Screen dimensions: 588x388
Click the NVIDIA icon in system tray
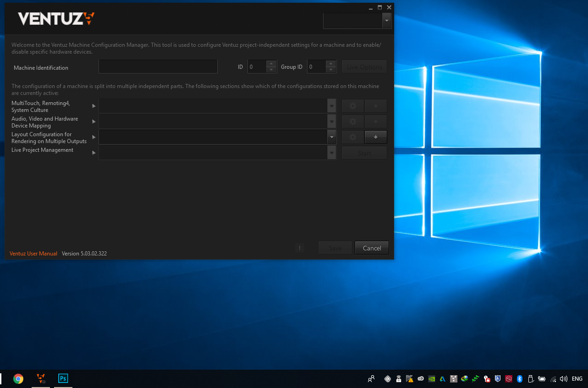431,379
